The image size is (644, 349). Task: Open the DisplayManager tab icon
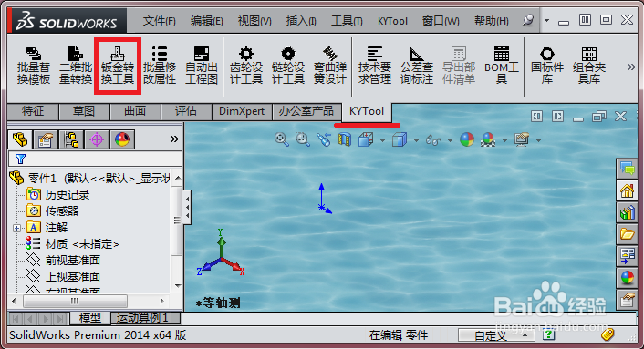coord(122,139)
